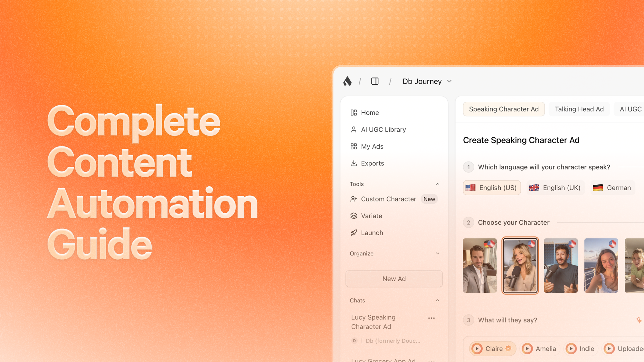Select English (US) language option

(492, 188)
